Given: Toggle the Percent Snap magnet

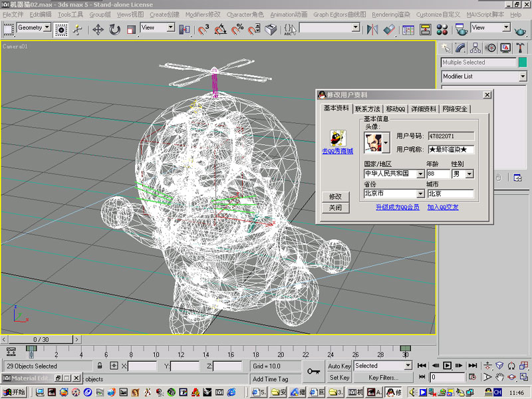Looking at the screenshot, I should 237,30.
